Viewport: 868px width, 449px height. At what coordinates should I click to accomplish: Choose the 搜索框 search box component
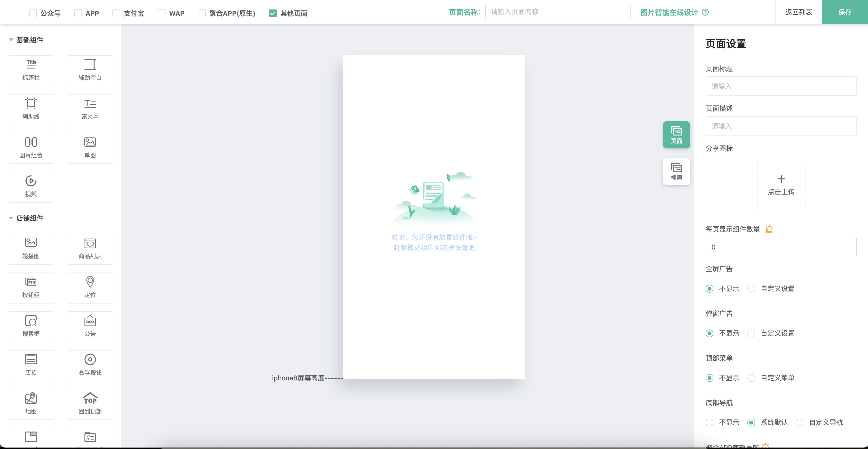tap(31, 326)
